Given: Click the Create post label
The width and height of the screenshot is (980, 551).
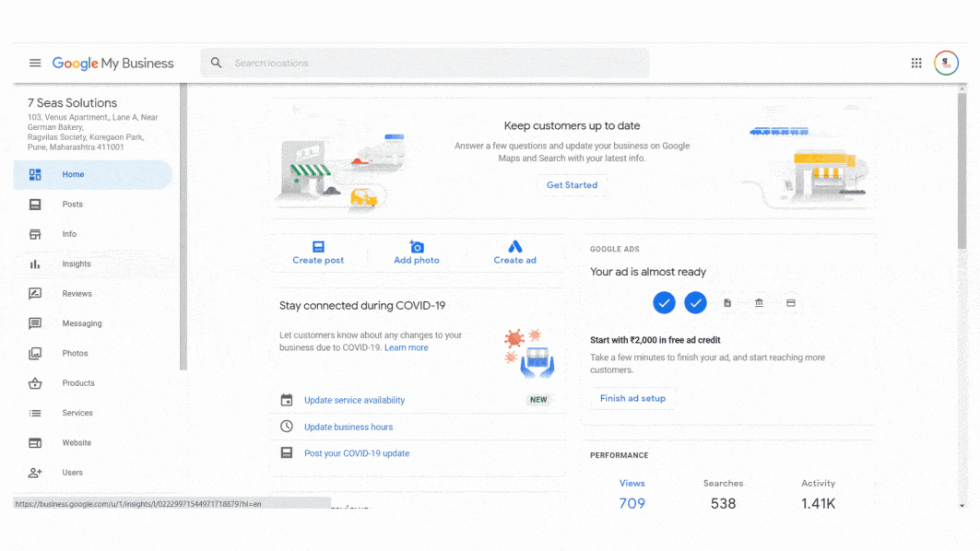Looking at the screenshot, I should click(318, 261).
